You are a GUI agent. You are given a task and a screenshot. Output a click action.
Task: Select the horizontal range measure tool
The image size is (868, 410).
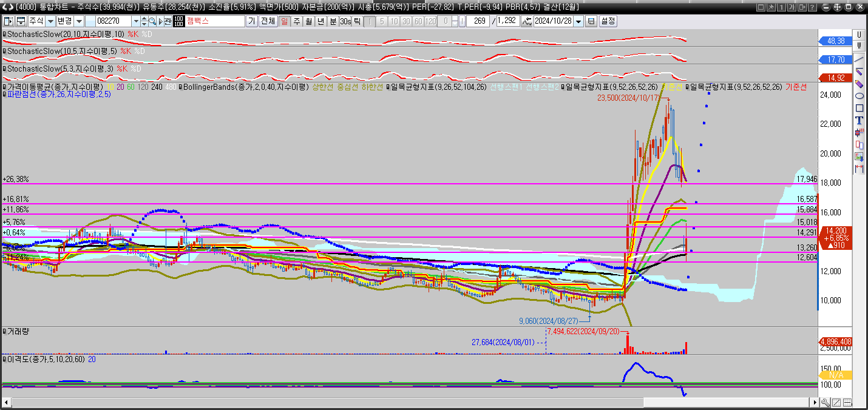[859, 169]
